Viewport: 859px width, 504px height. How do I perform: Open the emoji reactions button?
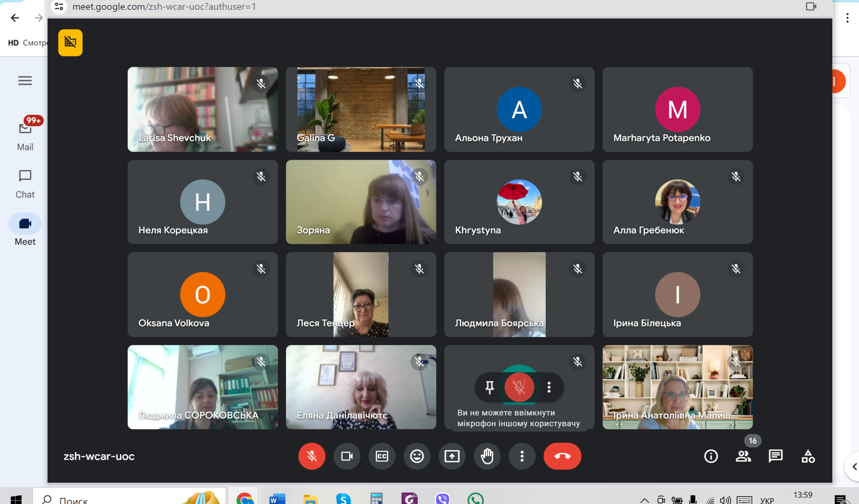(x=417, y=456)
